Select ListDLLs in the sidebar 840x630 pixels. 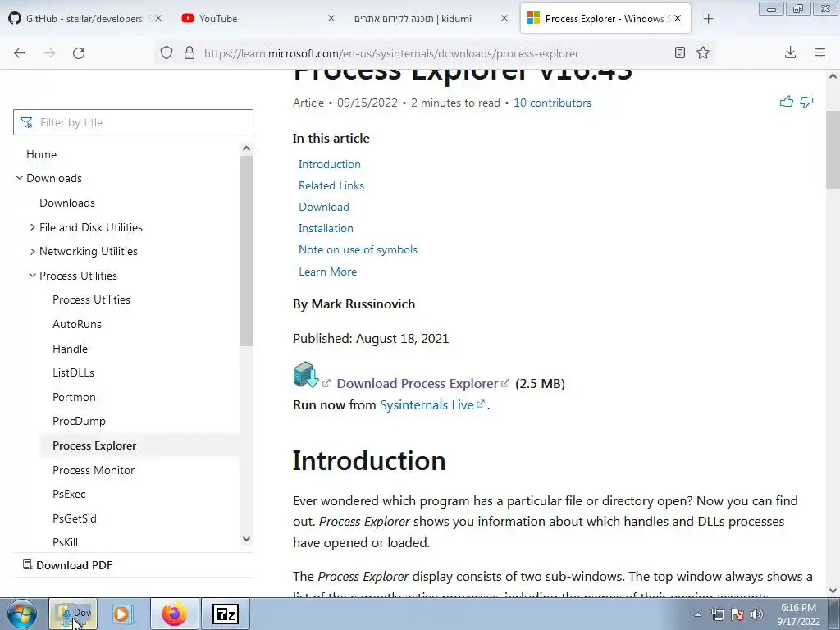click(x=73, y=372)
